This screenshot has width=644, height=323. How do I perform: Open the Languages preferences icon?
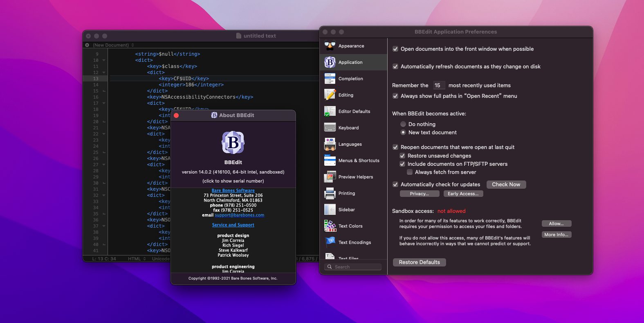point(330,144)
